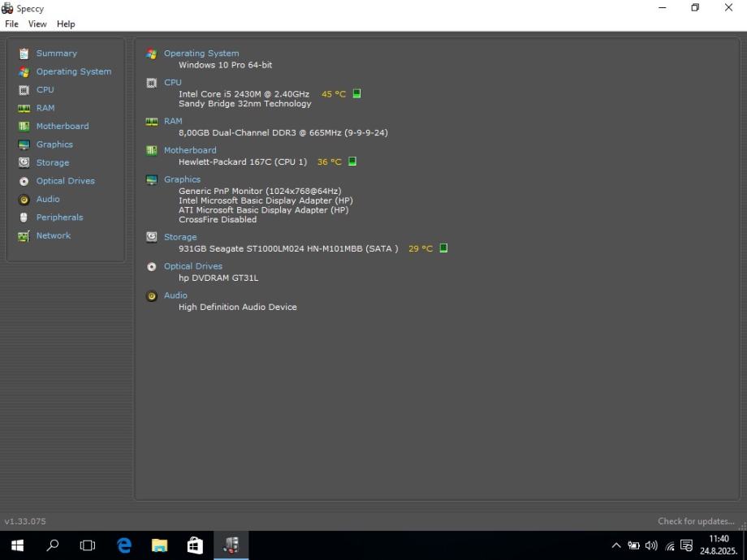
Task: Click the Operating System flag icon in sidebar
Action: [x=24, y=72]
